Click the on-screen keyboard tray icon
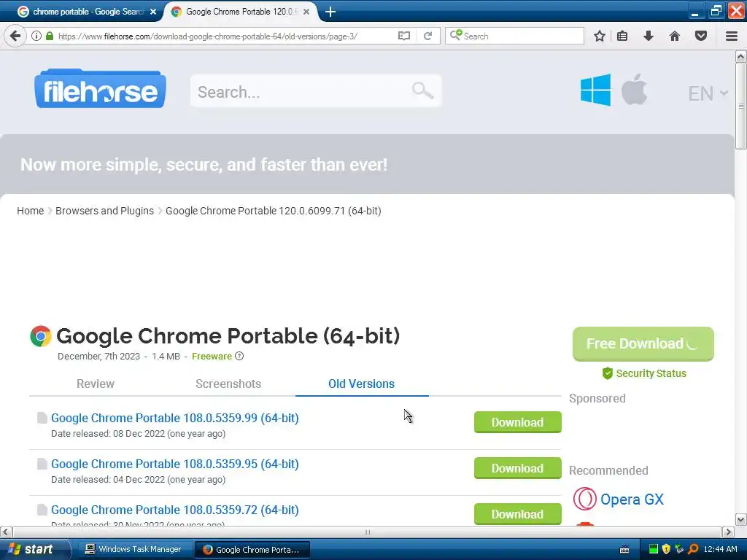 click(624, 550)
